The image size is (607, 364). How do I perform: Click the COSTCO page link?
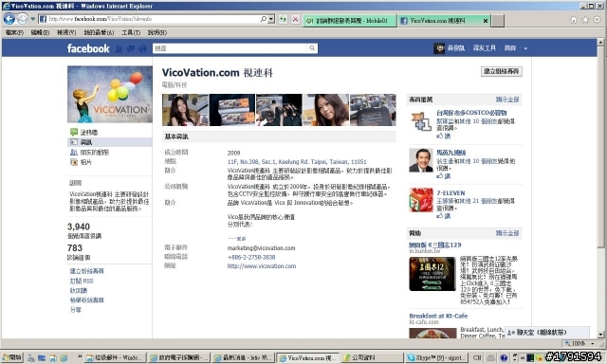[471, 113]
